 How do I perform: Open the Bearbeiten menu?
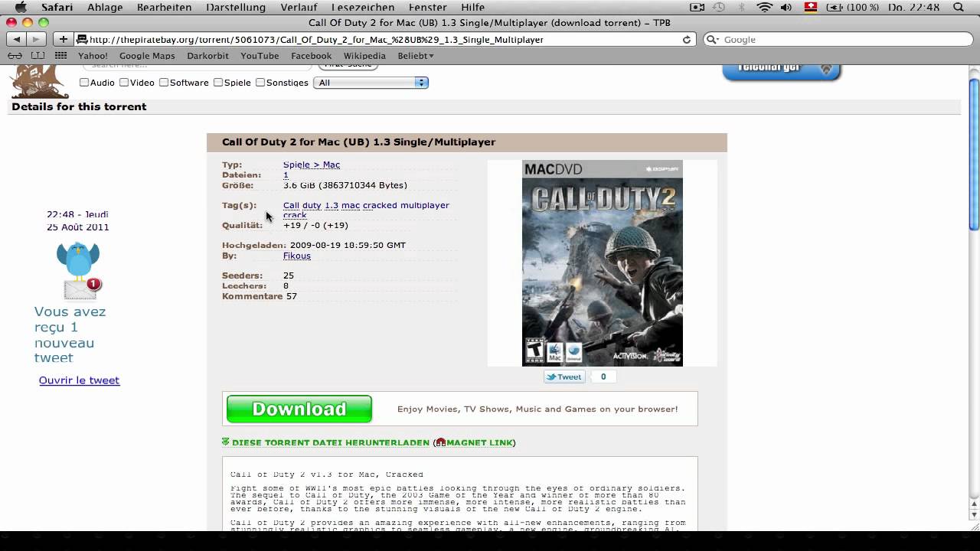click(x=164, y=7)
